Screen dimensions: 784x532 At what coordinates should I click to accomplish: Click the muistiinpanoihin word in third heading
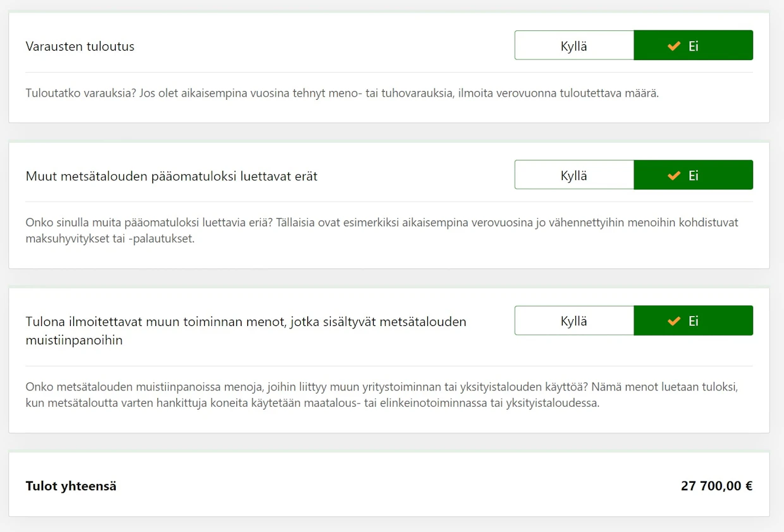[x=74, y=340]
